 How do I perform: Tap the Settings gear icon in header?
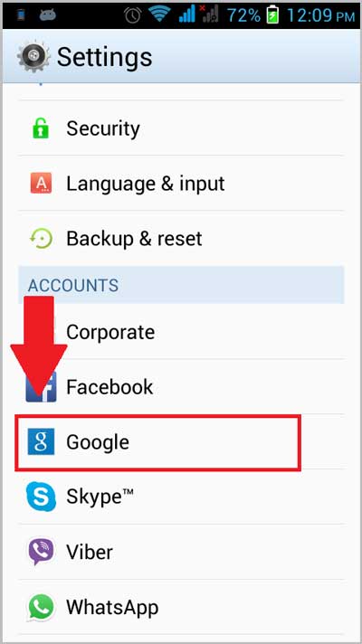pos(33,56)
